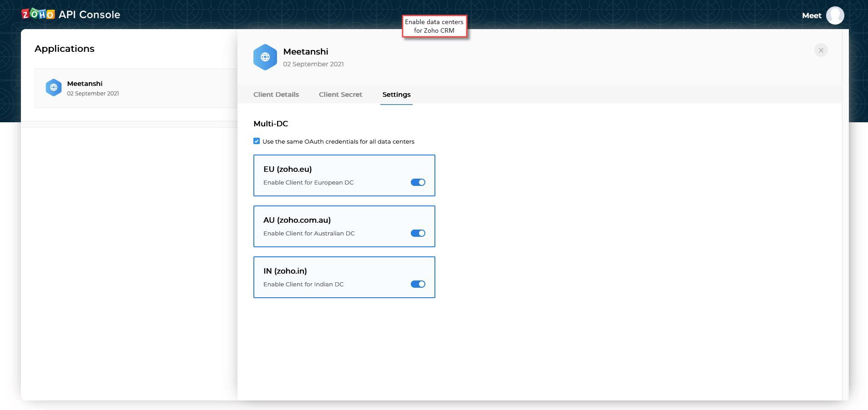Screen dimensions: 868x410
Task: Open the Meet user avatar
Action: pos(835,15)
